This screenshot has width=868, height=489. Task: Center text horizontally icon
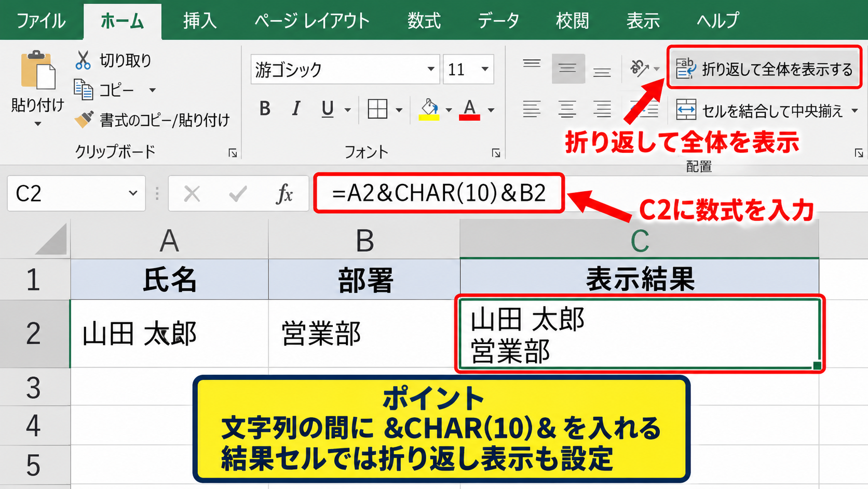coord(567,110)
